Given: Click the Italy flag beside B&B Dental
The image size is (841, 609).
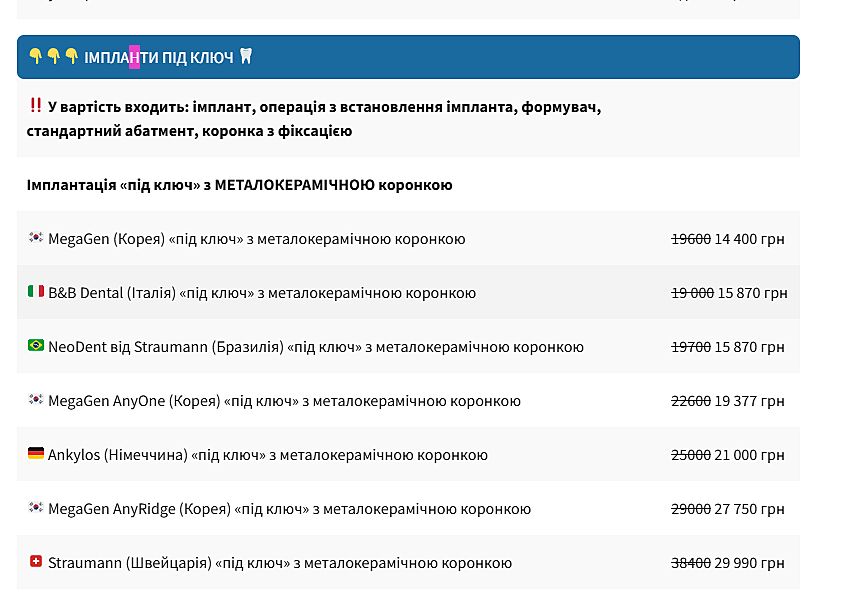Looking at the screenshot, I should click(x=36, y=292).
